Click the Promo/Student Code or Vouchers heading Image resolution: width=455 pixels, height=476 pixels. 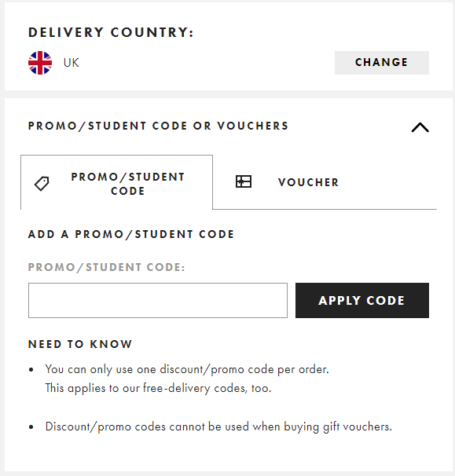(x=158, y=126)
